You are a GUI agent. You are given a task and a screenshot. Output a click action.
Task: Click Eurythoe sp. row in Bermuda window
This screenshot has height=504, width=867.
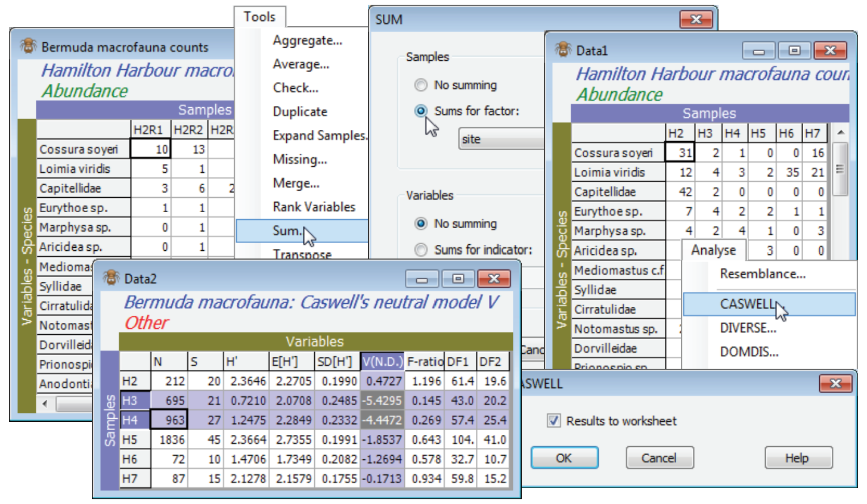(83, 207)
